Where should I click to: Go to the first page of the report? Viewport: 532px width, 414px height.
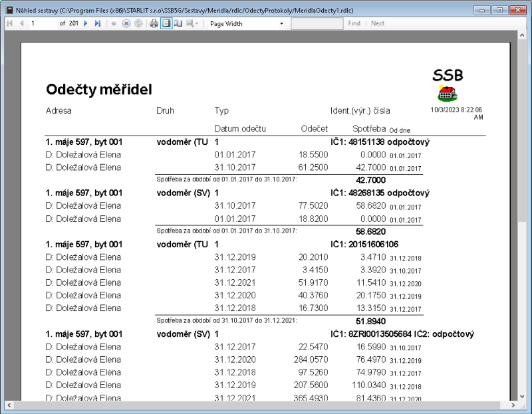tap(9, 23)
